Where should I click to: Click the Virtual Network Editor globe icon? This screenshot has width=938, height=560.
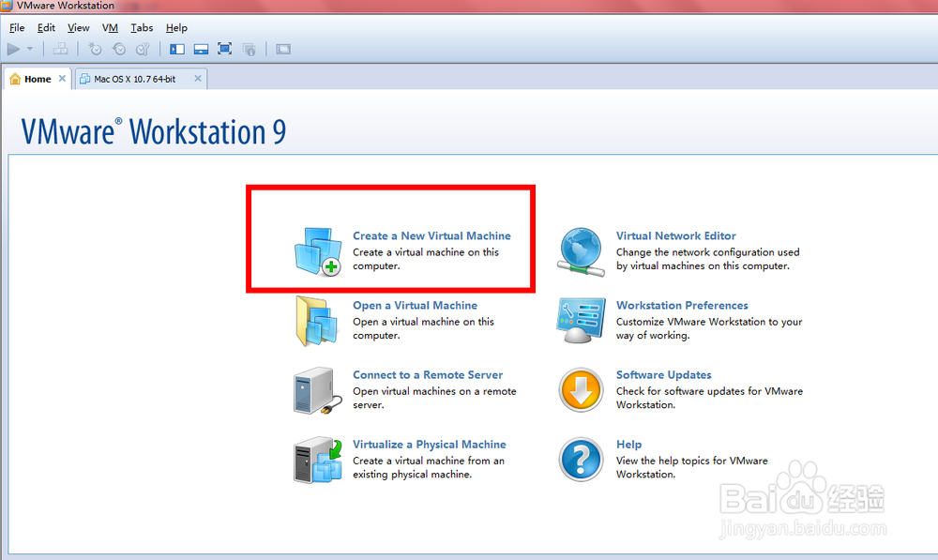(x=581, y=252)
